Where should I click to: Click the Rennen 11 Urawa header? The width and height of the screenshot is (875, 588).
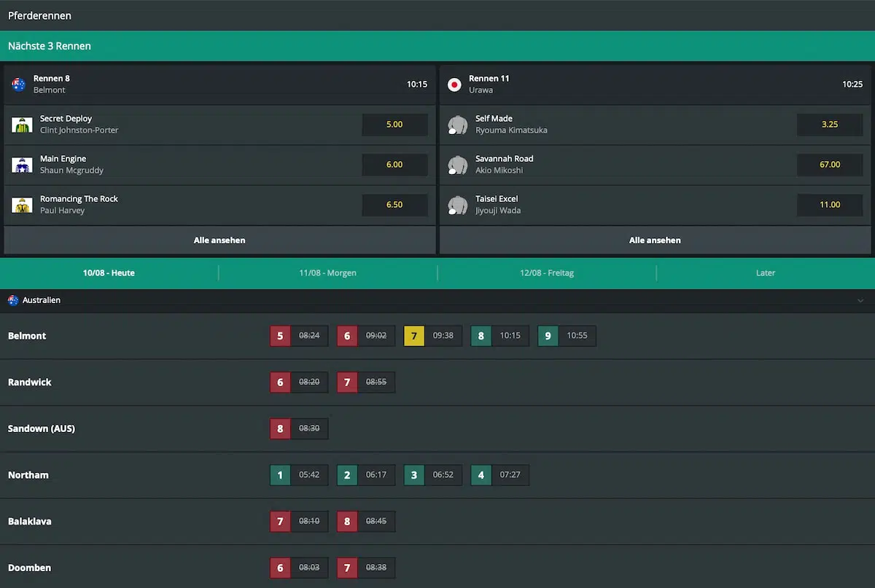point(655,85)
